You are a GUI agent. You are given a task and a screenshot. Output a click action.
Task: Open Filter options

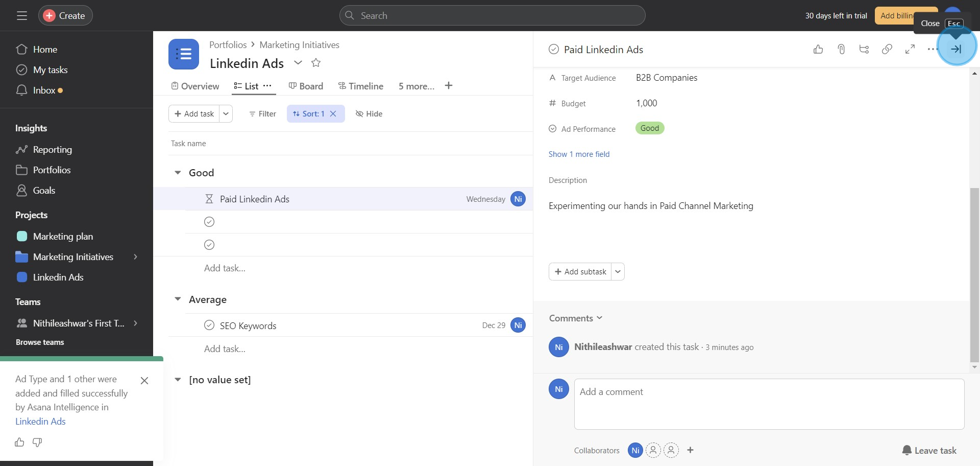click(x=262, y=114)
